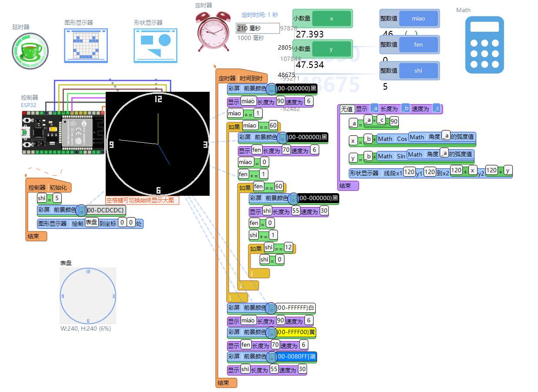This screenshot has width=538, height=392.
Task: Select the 形状显示器 shape display icon
Action: point(155,45)
